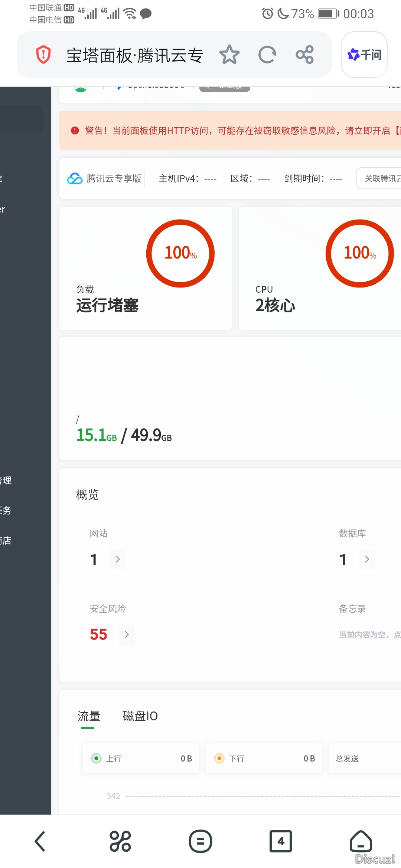Screen dimensions: 401x868
Task: Select the 流量 tab
Action: pyautogui.click(x=89, y=716)
